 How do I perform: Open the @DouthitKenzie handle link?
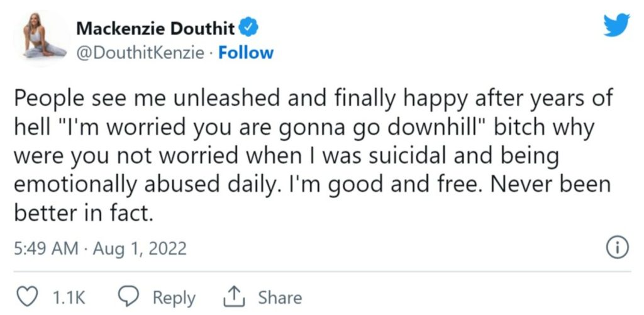pos(140,53)
